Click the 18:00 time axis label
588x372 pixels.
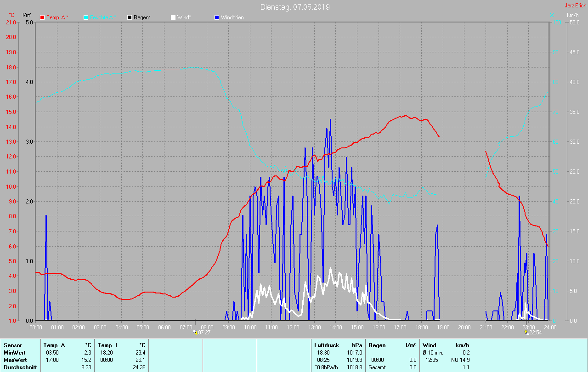[x=421, y=327]
